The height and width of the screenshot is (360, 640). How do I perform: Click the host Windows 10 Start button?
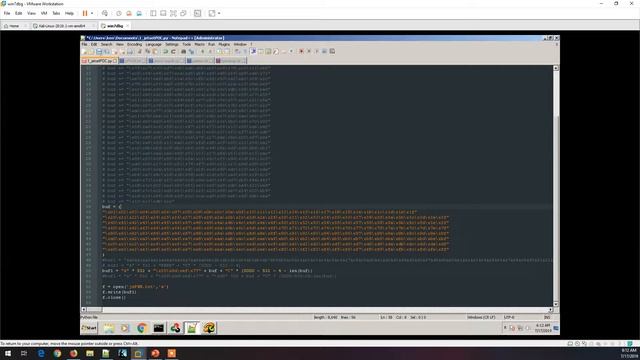click(x=8, y=353)
